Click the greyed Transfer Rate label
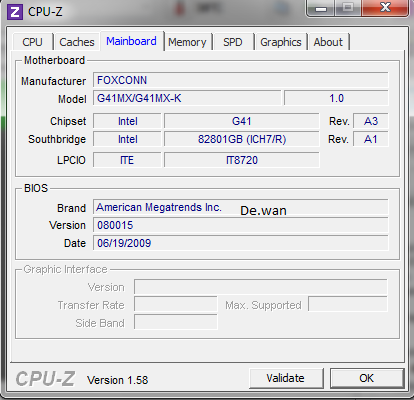This screenshot has height=400, width=414. tap(91, 305)
